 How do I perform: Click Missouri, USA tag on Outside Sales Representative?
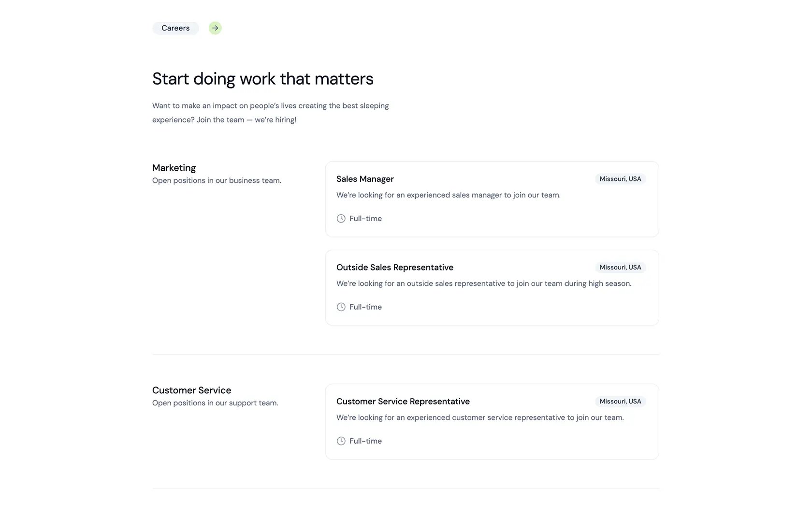point(620,268)
